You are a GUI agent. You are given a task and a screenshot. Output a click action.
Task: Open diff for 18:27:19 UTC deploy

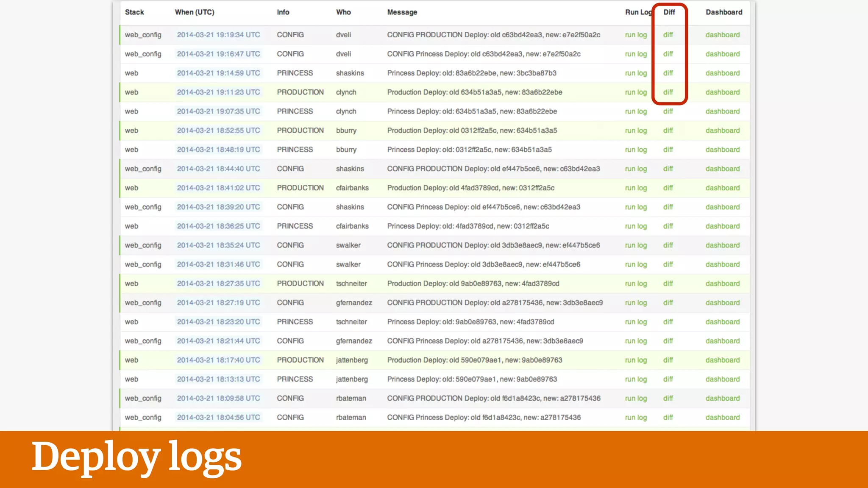(668, 302)
